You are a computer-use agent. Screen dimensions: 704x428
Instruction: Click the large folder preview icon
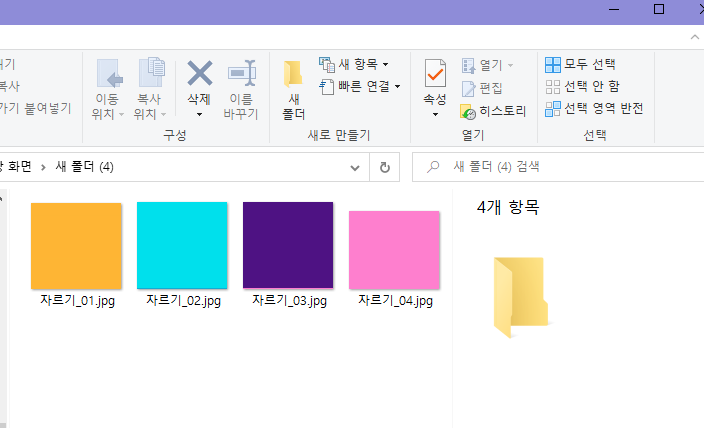coord(521,297)
